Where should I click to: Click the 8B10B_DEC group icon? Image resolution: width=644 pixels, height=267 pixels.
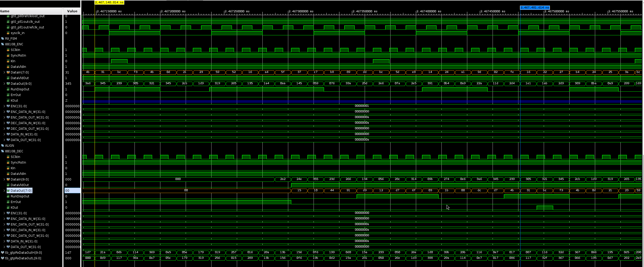[3, 151]
